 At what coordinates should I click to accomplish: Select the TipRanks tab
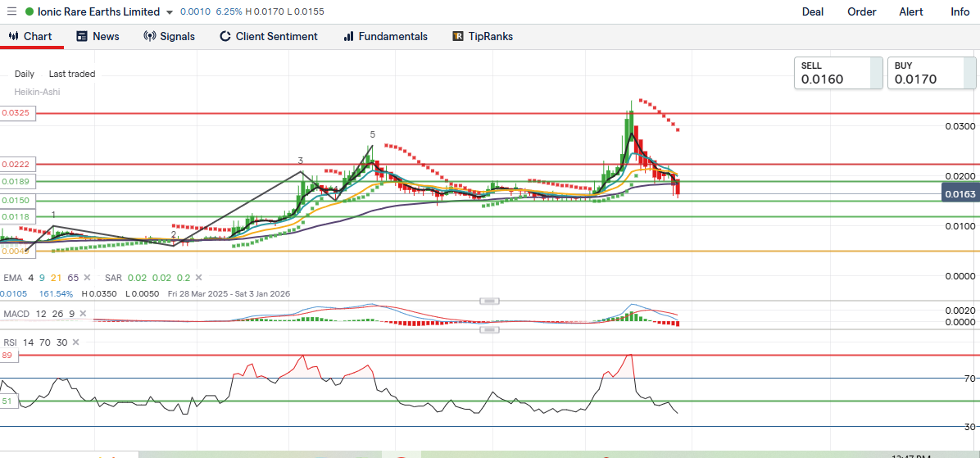coord(483,37)
